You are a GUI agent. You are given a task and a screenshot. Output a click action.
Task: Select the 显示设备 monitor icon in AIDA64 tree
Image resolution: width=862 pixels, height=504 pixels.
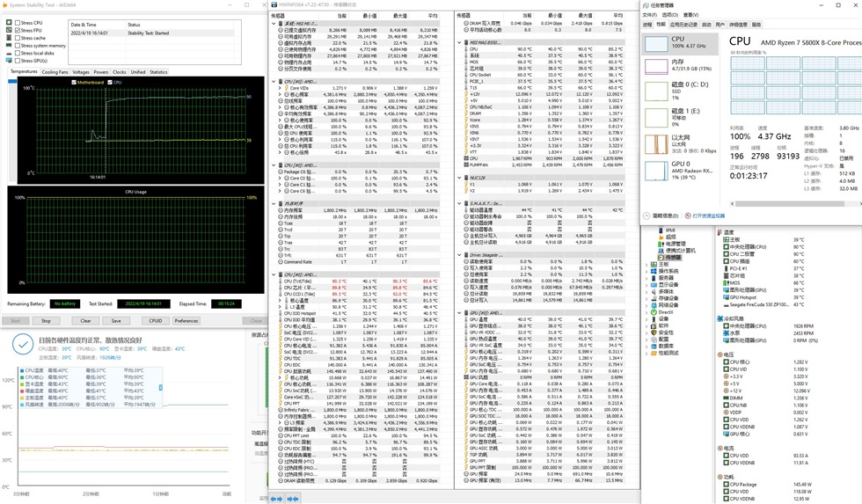[x=654, y=285]
